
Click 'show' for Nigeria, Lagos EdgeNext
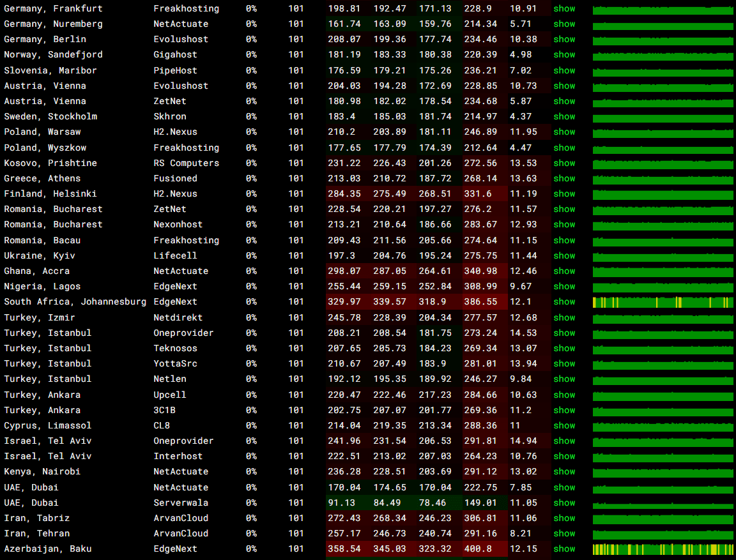tap(564, 286)
